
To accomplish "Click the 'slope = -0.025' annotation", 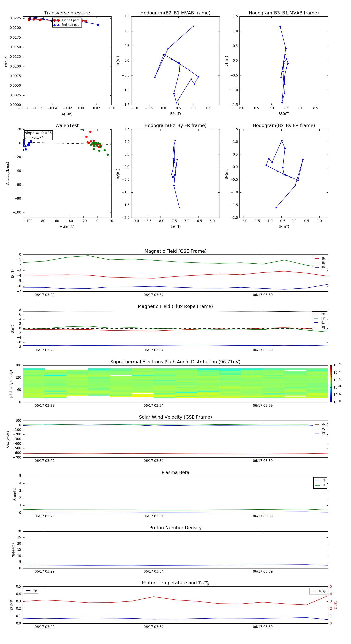I will (x=38, y=133).
